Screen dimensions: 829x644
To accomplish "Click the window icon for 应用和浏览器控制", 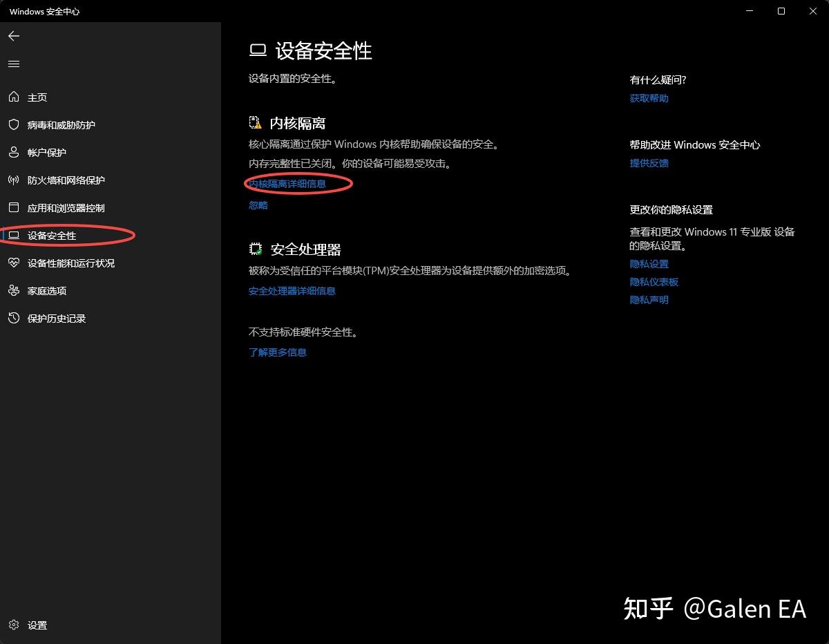I will tap(13, 208).
